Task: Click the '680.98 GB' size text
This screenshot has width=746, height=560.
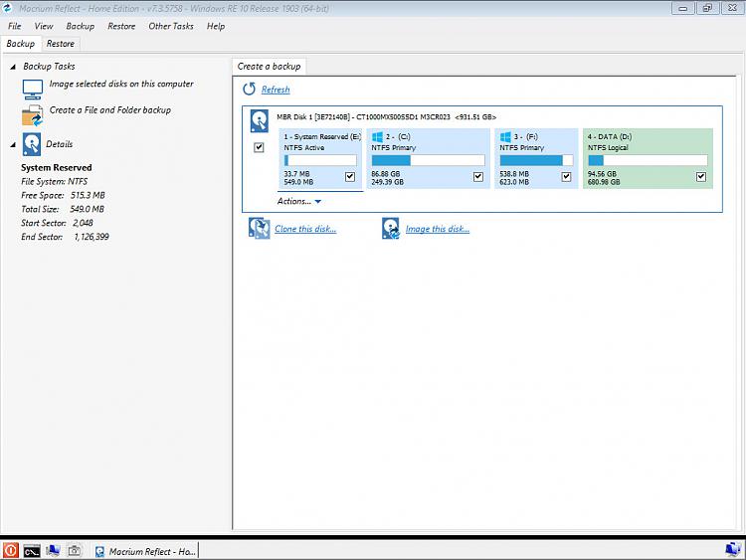Action: tap(604, 182)
